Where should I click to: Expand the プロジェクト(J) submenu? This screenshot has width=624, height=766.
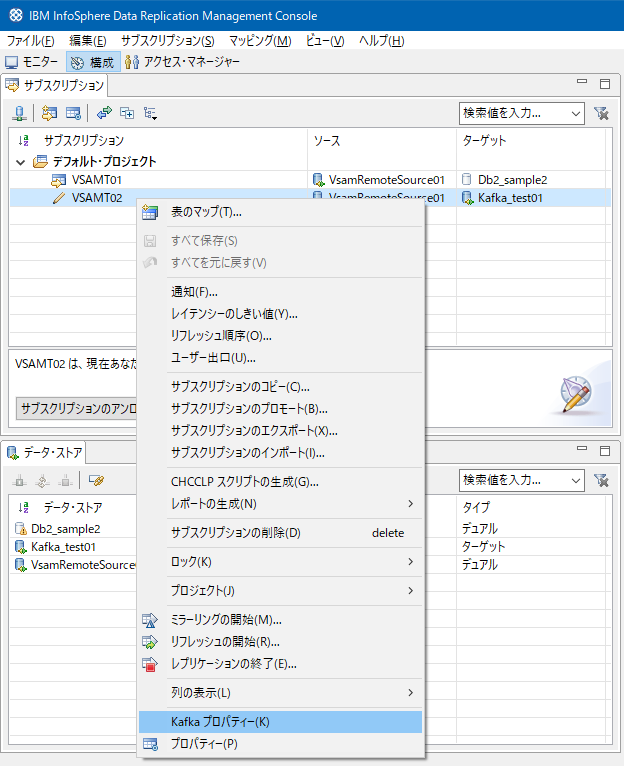(280, 591)
